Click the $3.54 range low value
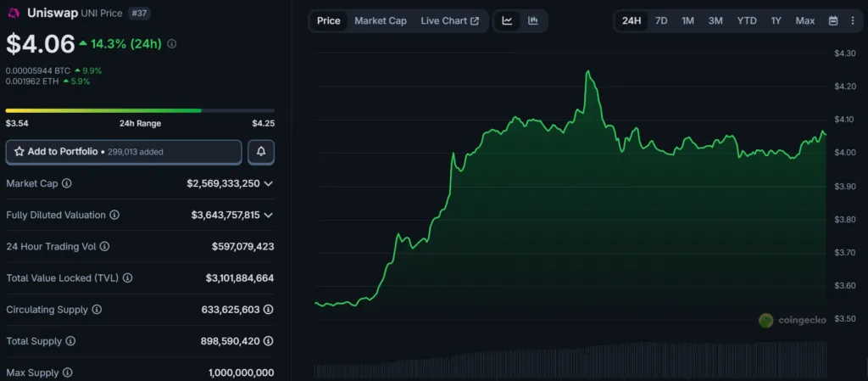 click(x=17, y=124)
